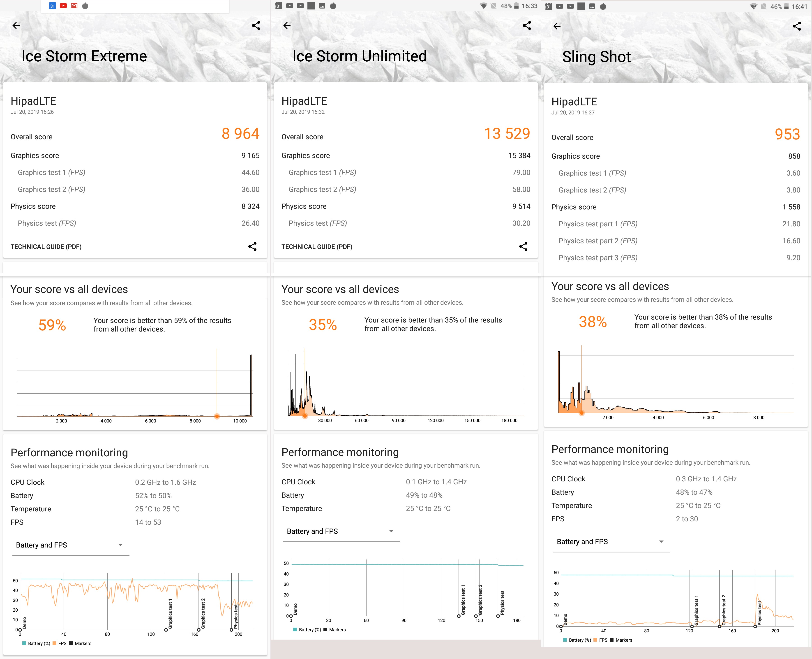Viewport: 812px width, 659px height.
Task: Click date Jul 20, 2019 16:37
Action: 573,113
